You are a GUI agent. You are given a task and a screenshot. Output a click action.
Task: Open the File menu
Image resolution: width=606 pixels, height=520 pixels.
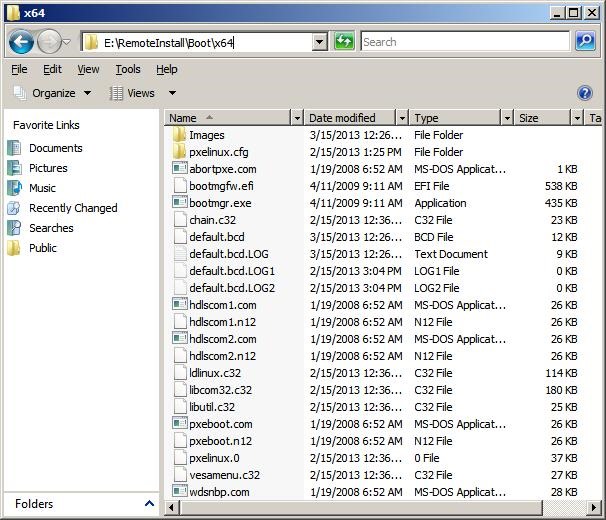(x=19, y=69)
